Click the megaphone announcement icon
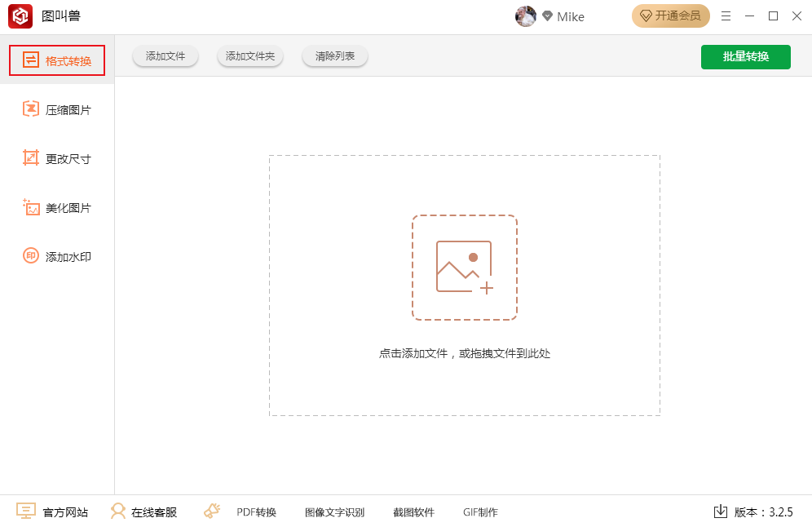 coord(212,511)
